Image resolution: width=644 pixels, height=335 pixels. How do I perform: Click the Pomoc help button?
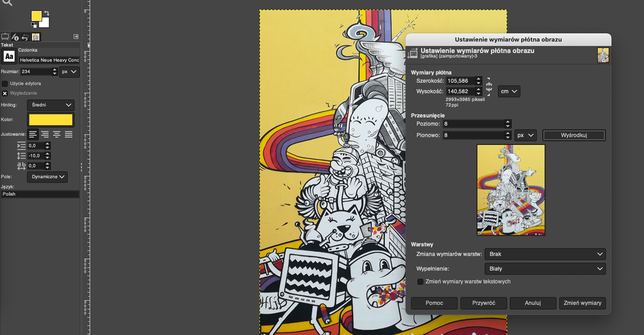pyautogui.click(x=434, y=303)
